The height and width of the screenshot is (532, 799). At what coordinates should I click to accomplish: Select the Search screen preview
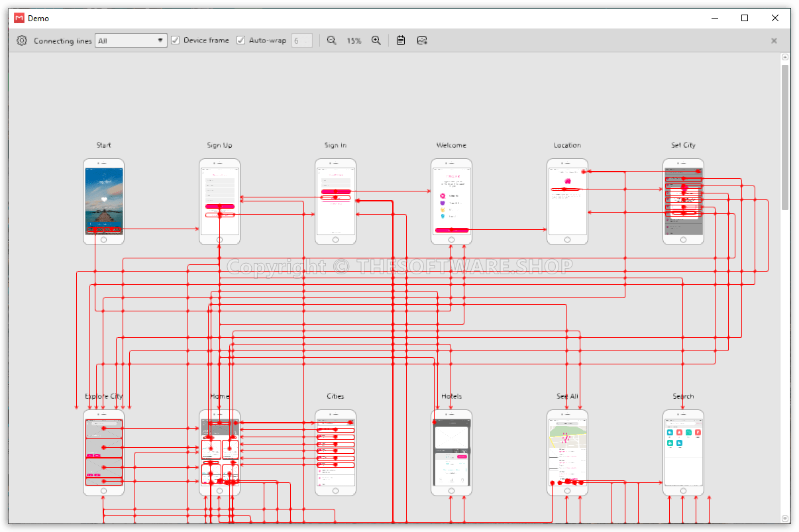[x=683, y=452]
